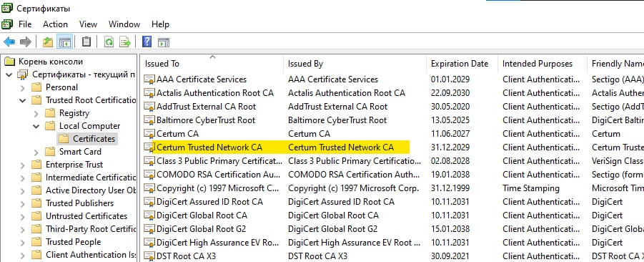Click the Up one level folder icon
The image size is (644, 262).
click(x=48, y=42)
